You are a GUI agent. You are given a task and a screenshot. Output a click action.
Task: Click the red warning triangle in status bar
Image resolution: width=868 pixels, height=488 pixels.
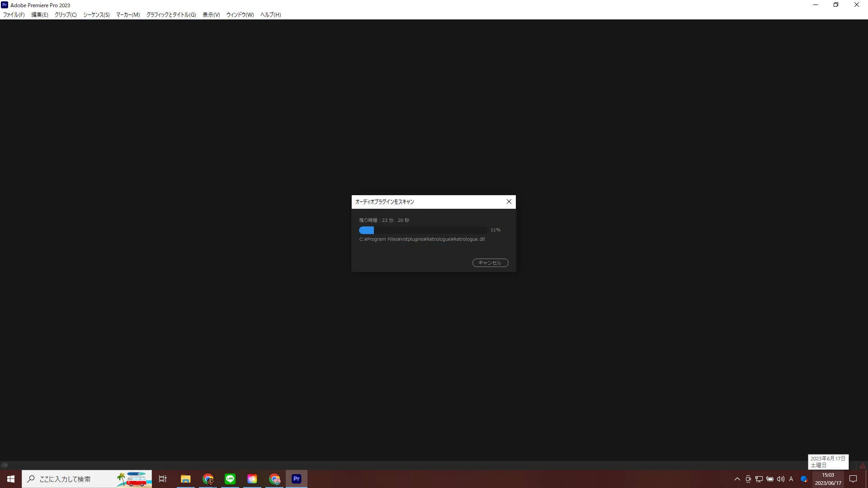click(x=862, y=465)
